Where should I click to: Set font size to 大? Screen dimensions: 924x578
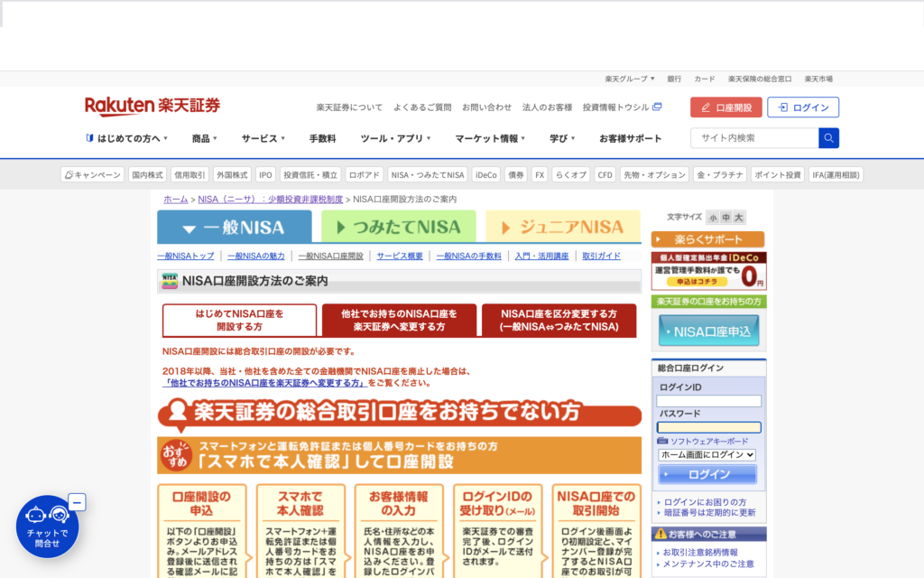[738, 218]
